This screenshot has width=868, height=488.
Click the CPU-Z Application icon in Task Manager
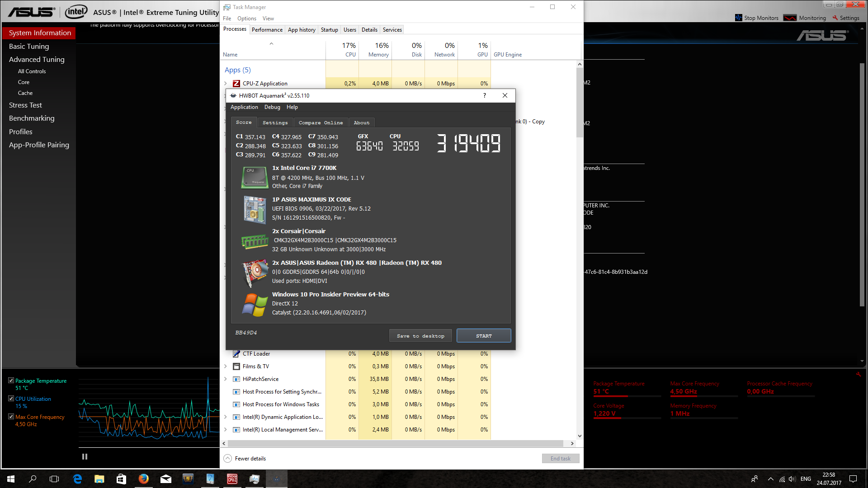pyautogui.click(x=236, y=84)
